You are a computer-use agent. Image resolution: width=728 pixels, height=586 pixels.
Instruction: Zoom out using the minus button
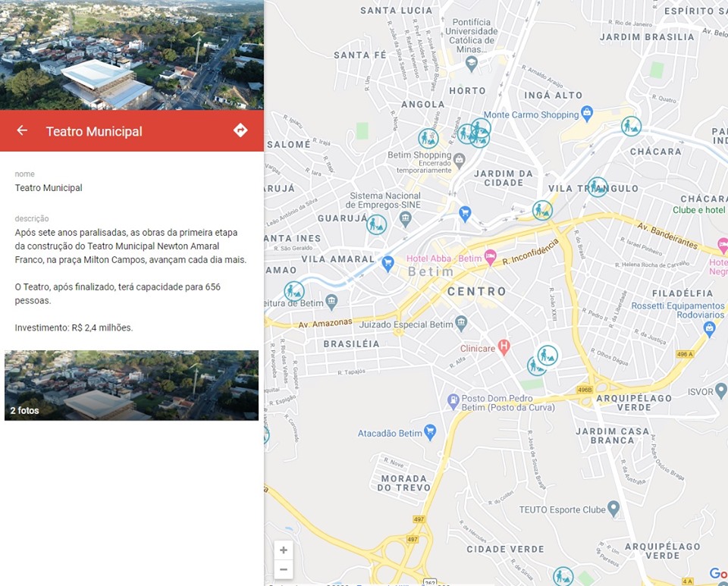tap(284, 569)
